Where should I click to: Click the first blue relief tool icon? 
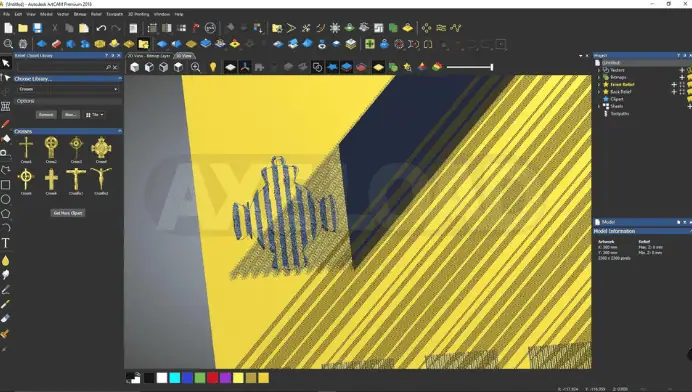point(41,44)
